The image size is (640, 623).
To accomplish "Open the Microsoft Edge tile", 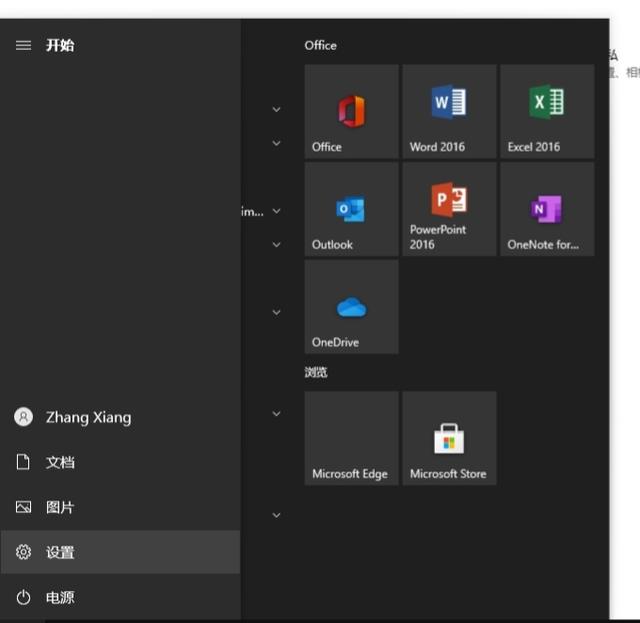I will pos(351,438).
